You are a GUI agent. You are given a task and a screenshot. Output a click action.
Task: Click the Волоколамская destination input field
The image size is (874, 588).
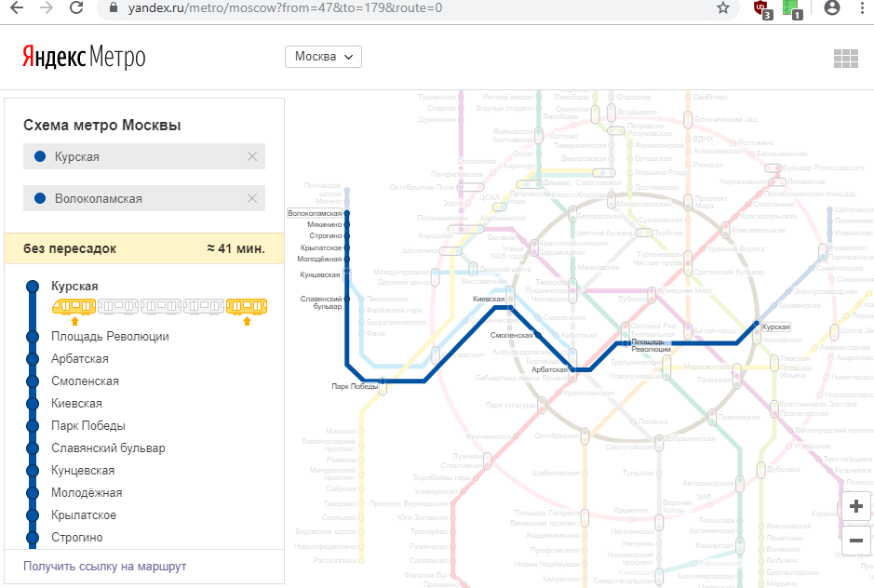pyautogui.click(x=140, y=198)
